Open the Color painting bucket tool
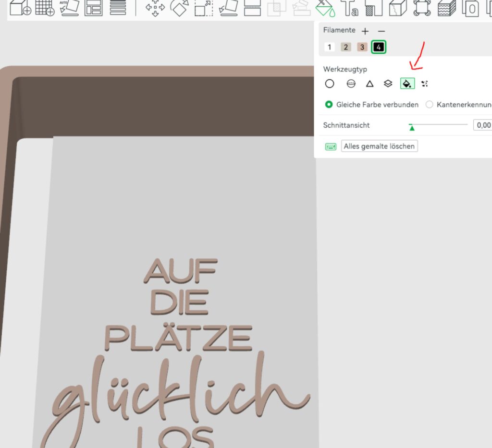Screen dimensions: 492x448 tap(325, 8)
